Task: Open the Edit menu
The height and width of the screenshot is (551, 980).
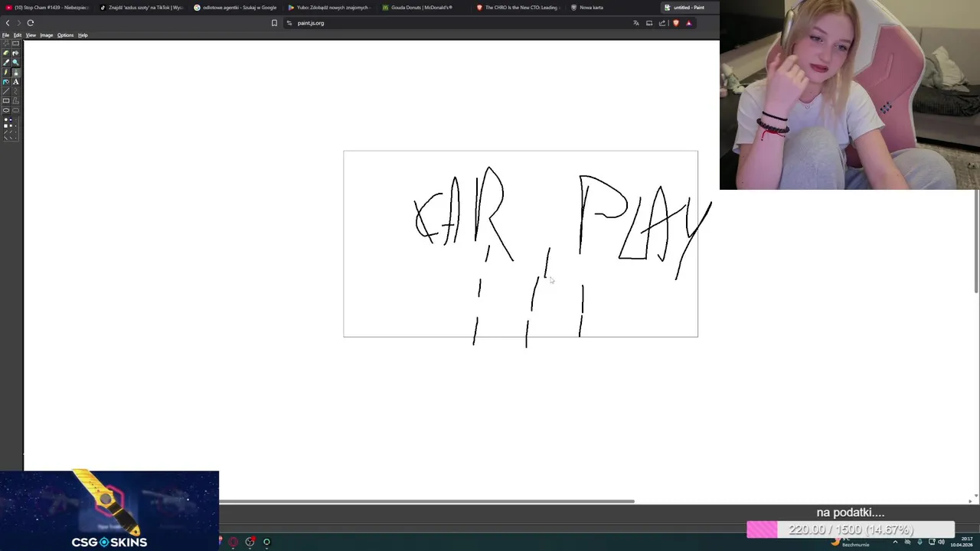Action: (17, 35)
